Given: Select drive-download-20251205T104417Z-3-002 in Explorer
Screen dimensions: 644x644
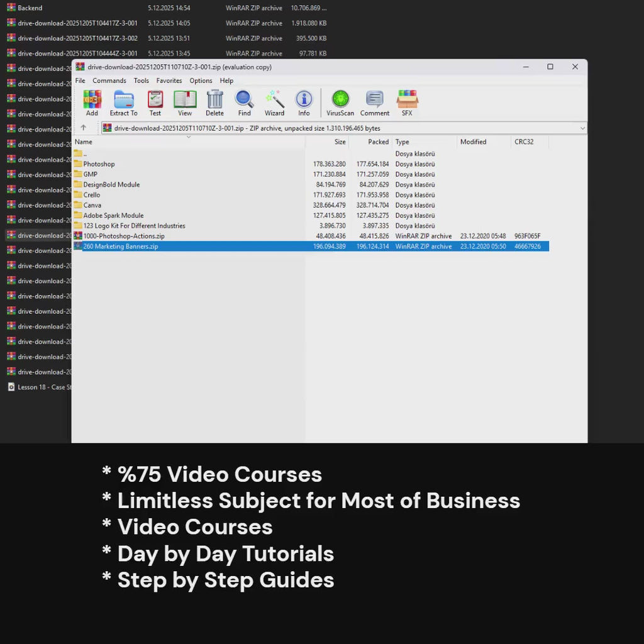Looking at the screenshot, I should pos(77,38).
